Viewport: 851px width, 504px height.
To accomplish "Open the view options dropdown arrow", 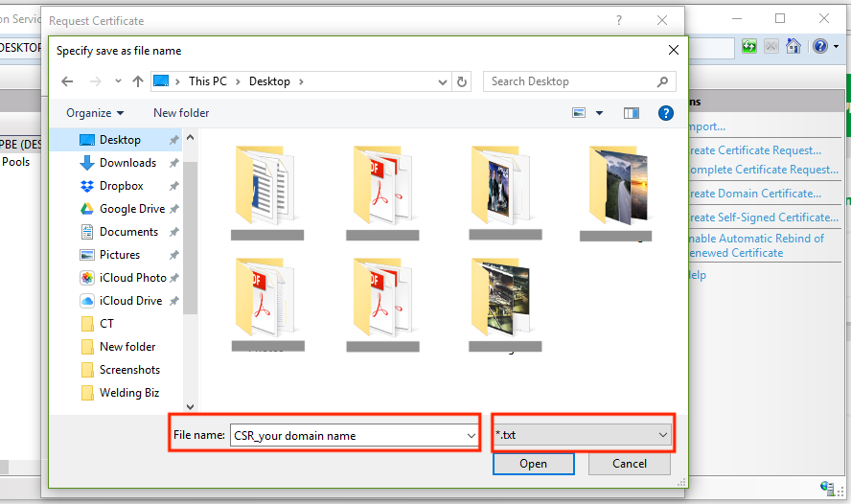I will 599,113.
